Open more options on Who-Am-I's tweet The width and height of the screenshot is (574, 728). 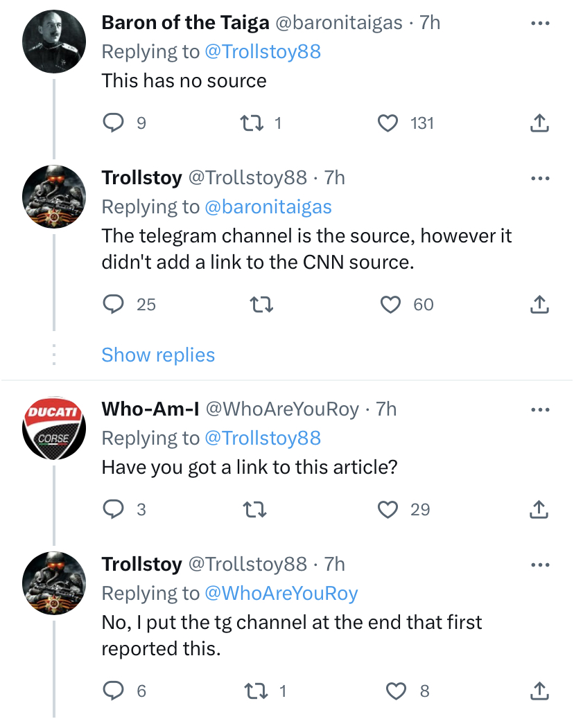pyautogui.click(x=539, y=409)
